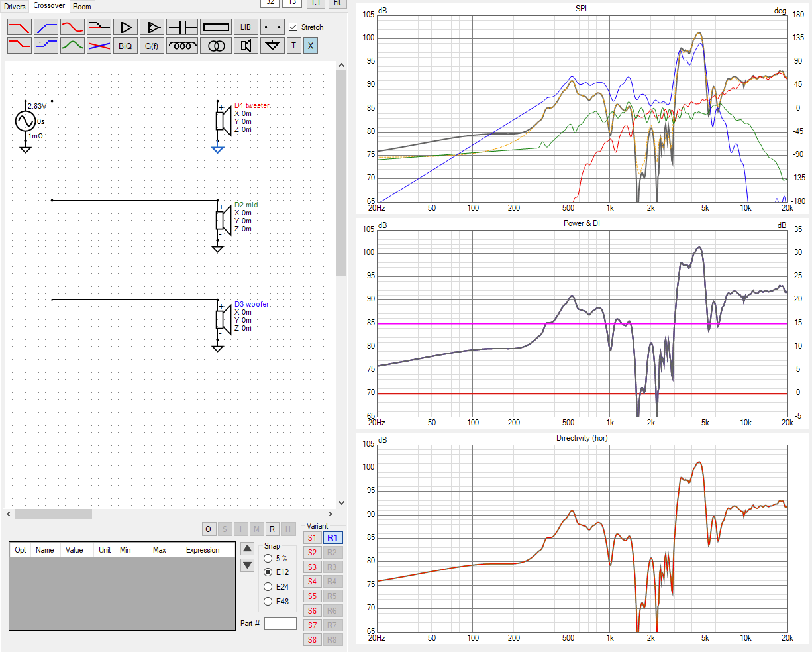Click the Power & DI chart title

click(582, 223)
